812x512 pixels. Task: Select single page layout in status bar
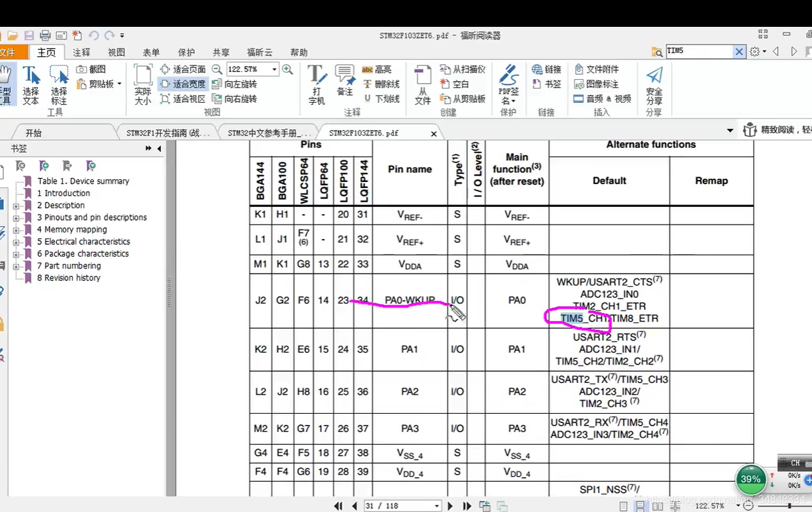624,506
